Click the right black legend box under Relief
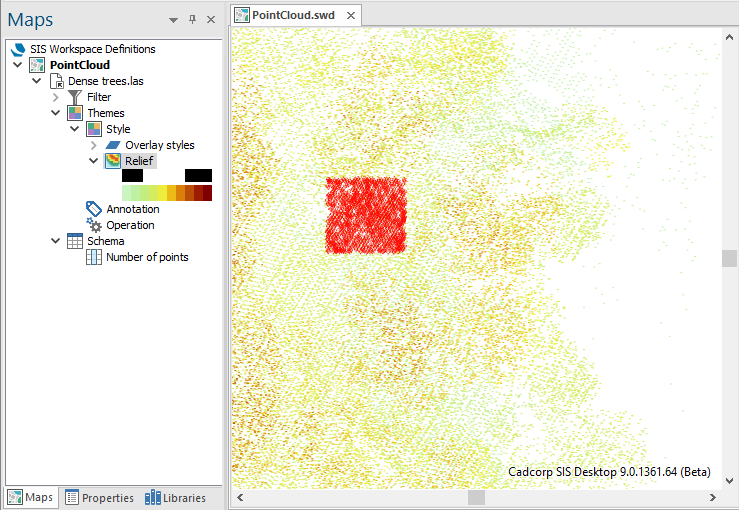 [x=198, y=175]
